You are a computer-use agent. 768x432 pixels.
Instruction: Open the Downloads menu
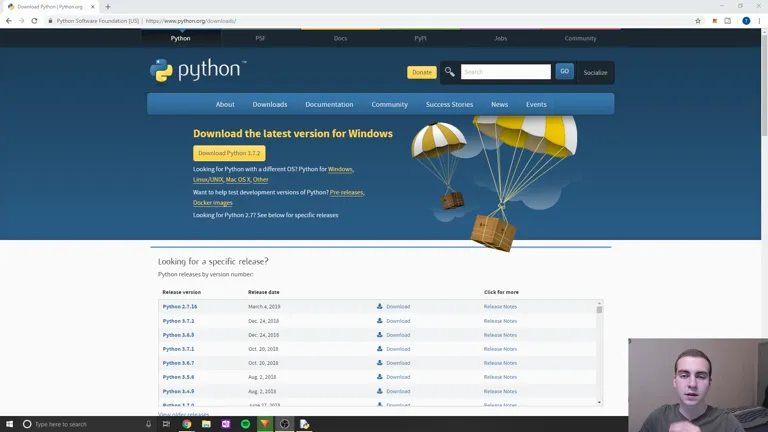coord(270,104)
